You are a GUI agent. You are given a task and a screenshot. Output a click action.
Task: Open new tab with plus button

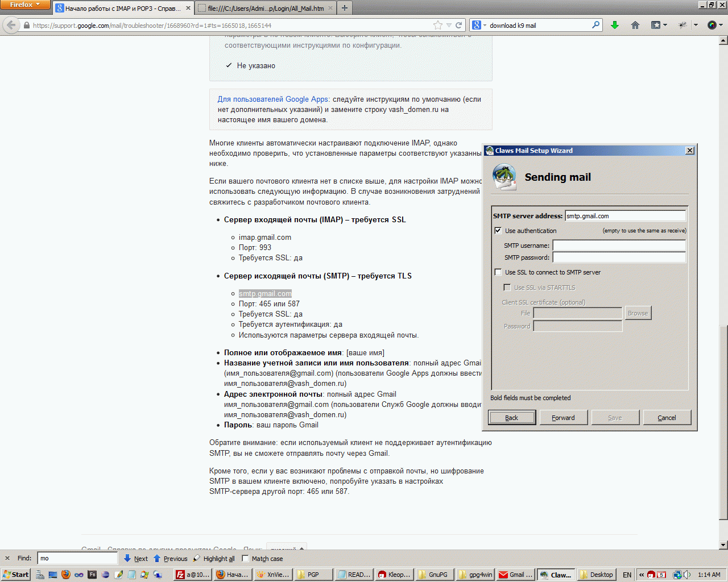coord(344,8)
